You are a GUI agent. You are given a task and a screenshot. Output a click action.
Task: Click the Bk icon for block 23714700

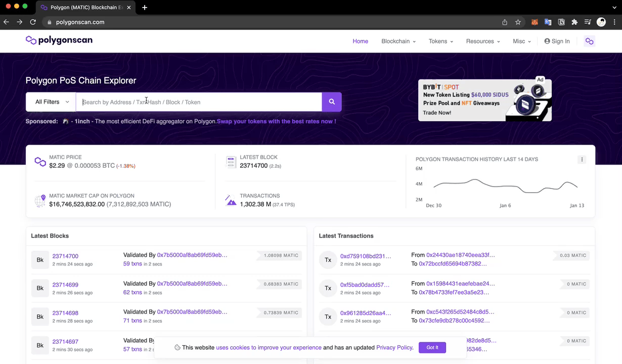(x=40, y=260)
